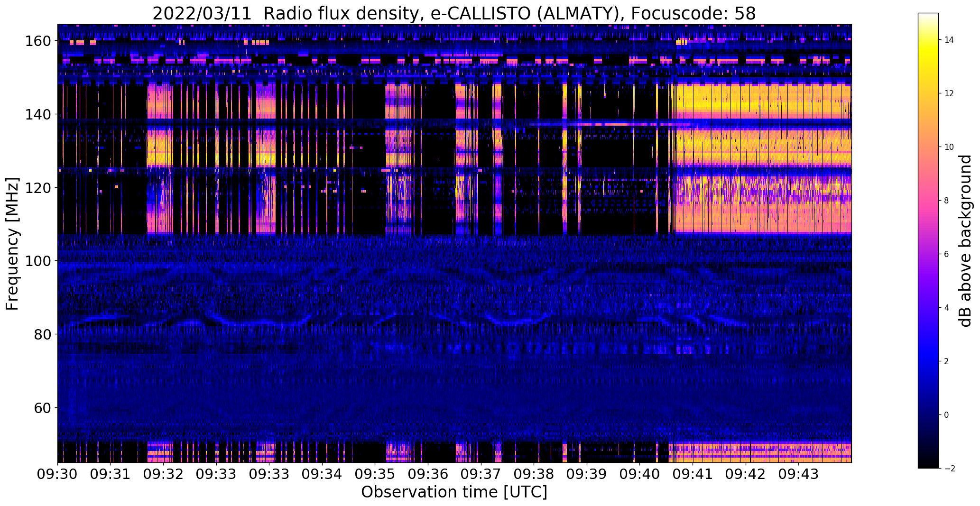Image resolution: width=980 pixels, height=506 pixels.
Task: Select the 60 frequency tick label
Action: 42,407
